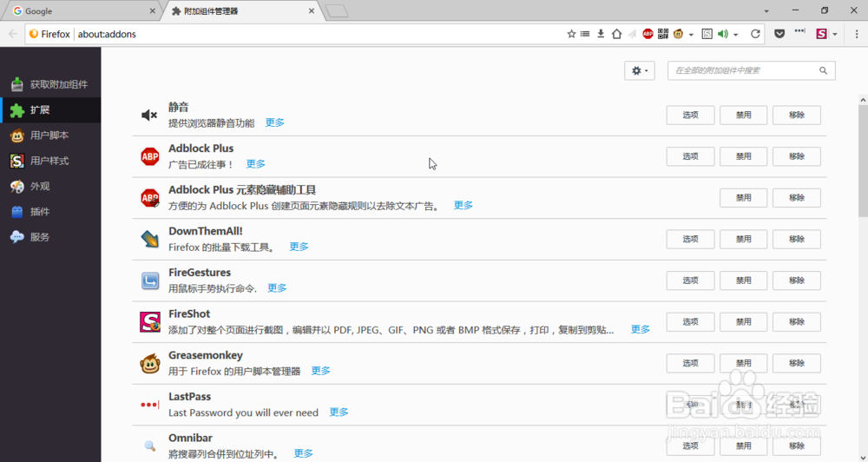The height and width of the screenshot is (462, 868).
Task: Click 更多 link for LastPass
Action: [x=339, y=412]
